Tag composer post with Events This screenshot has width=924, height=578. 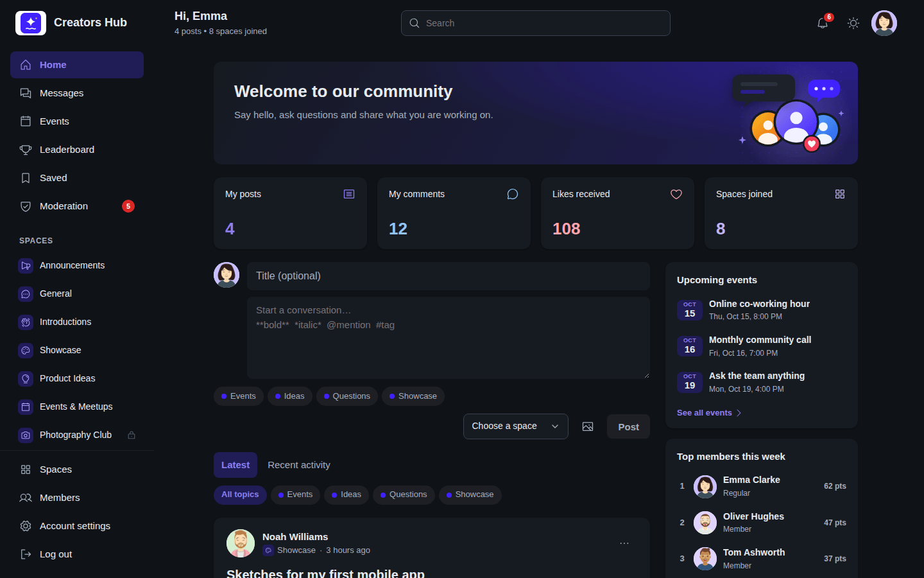[x=239, y=396]
